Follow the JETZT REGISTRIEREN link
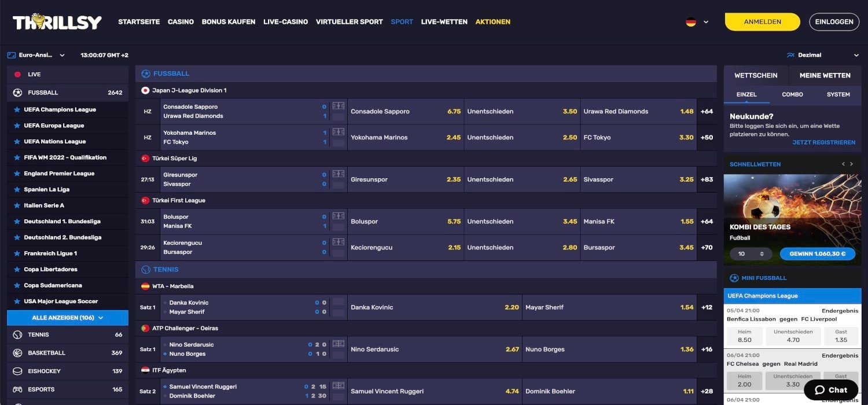Image resolution: width=868 pixels, height=405 pixels. [824, 142]
